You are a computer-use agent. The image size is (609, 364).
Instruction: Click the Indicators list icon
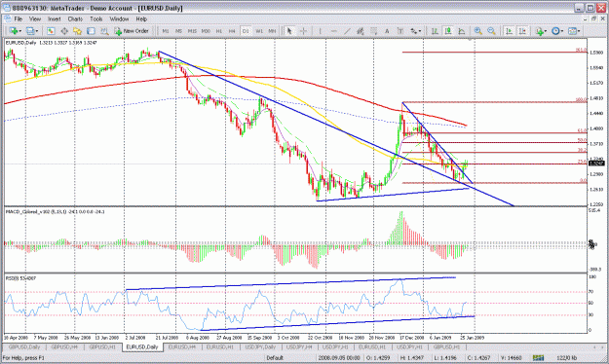coord(539,31)
